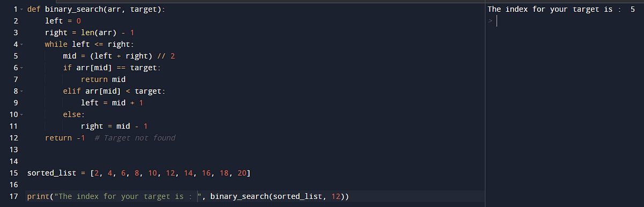Image resolution: width=644 pixels, height=207 pixels.
Task: Click the 'else:' line
Action: pyautogui.click(x=74, y=115)
